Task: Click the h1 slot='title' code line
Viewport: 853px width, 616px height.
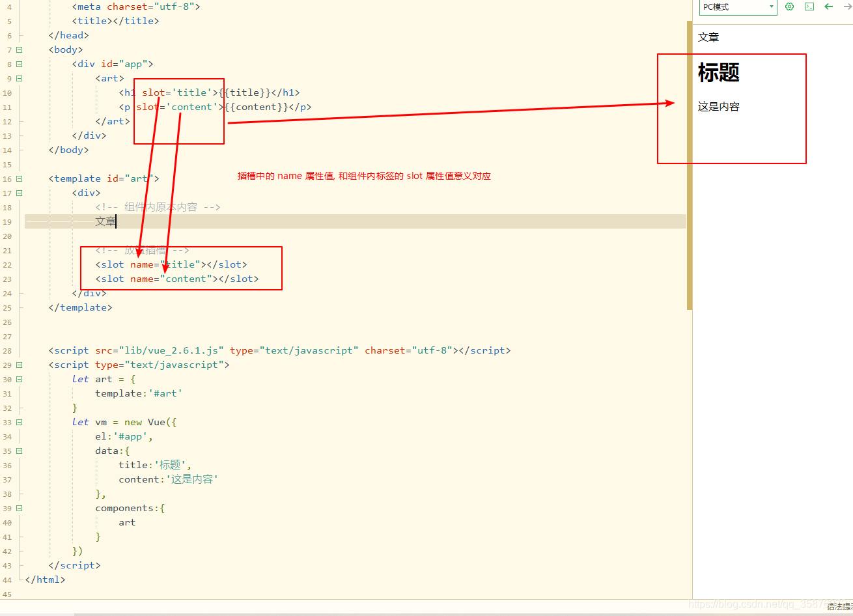Action: coord(209,92)
